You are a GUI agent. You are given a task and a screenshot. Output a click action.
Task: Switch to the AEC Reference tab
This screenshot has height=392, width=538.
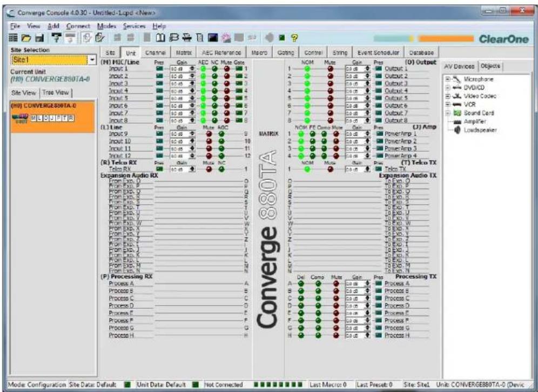click(x=221, y=53)
